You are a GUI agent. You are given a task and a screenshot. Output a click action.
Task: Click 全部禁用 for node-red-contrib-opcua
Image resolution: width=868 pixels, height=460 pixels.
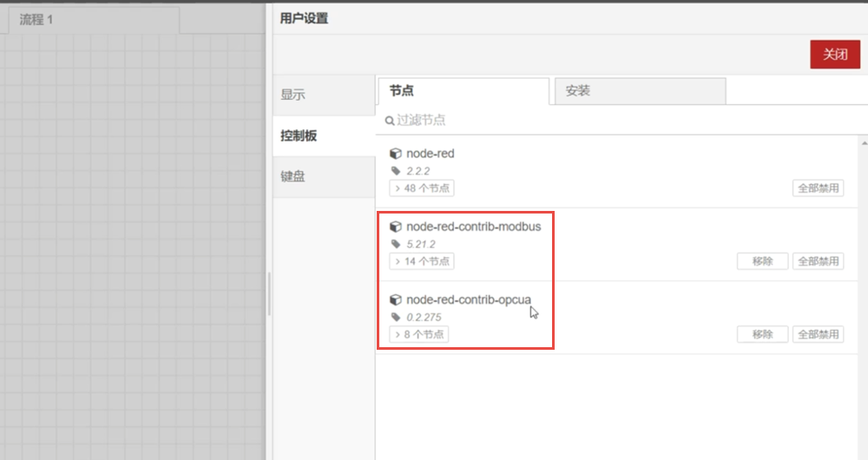pos(819,334)
